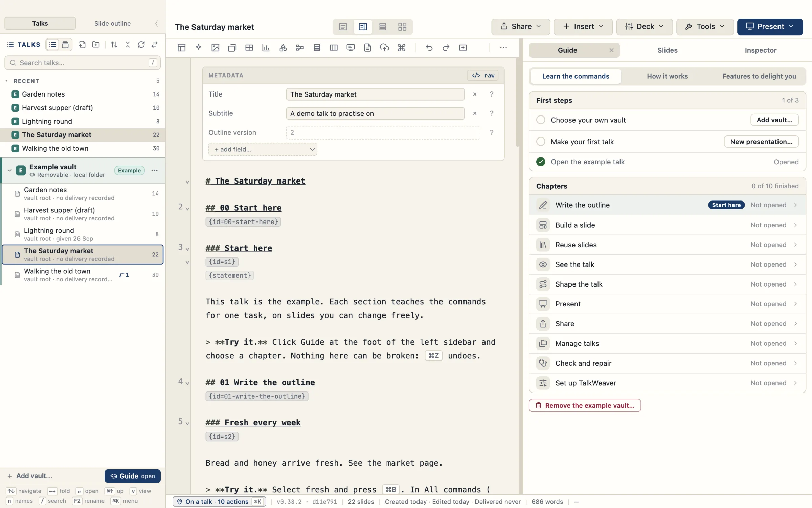The height and width of the screenshot is (508, 812).
Task: Click the new folder icon in Talks sidebar
Action: 96,45
